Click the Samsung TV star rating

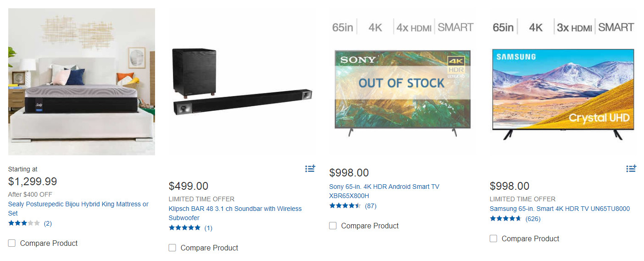pos(505,219)
